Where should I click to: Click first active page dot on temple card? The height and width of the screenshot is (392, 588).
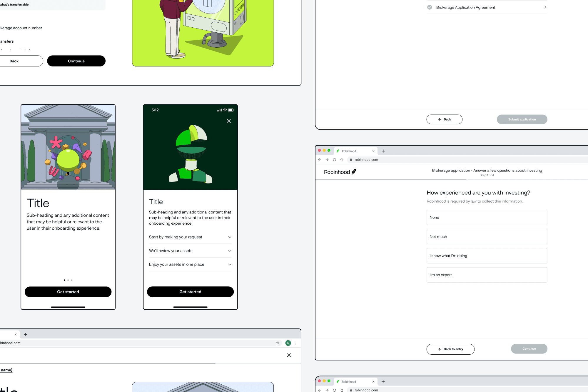pyautogui.click(x=64, y=280)
